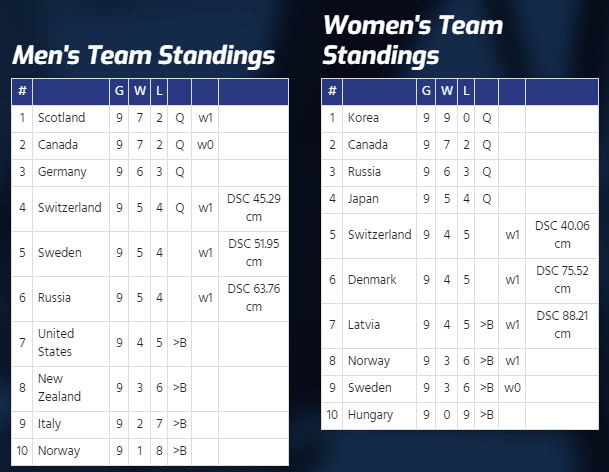The width and height of the screenshot is (609, 472).
Task: Click the Q marker in Japan's row
Action: coord(487,199)
